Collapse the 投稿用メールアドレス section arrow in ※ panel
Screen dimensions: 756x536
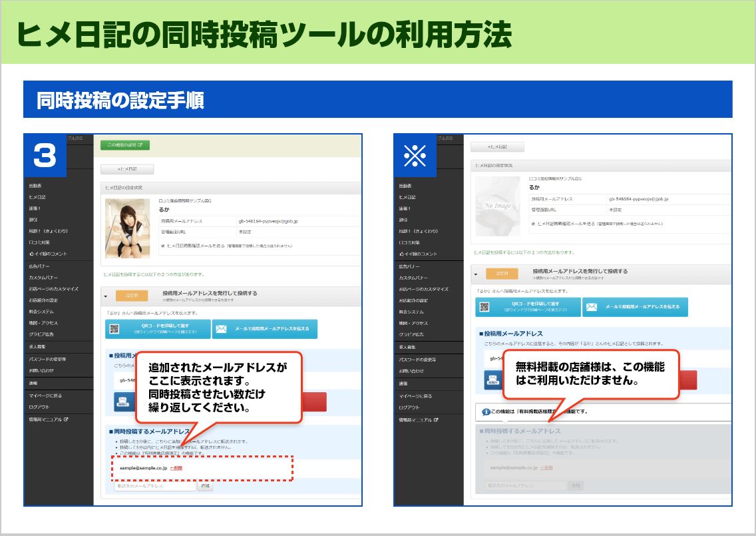(476, 273)
